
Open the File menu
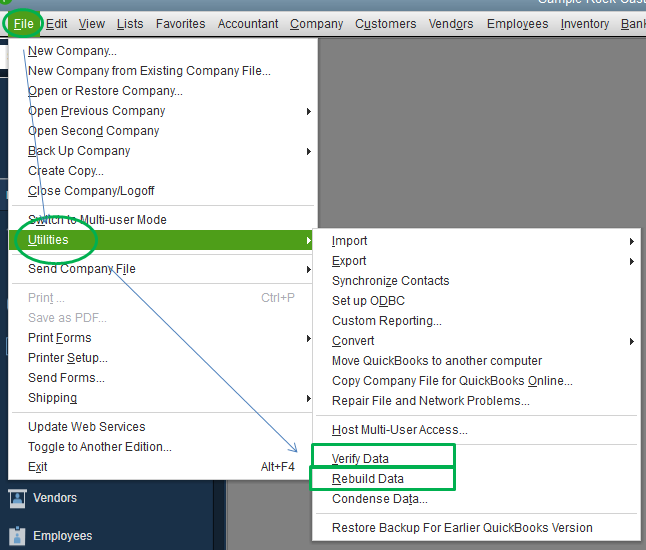click(23, 24)
